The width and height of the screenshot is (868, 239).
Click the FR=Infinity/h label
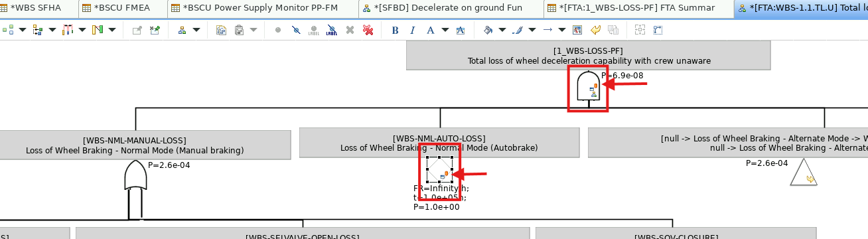441,189
